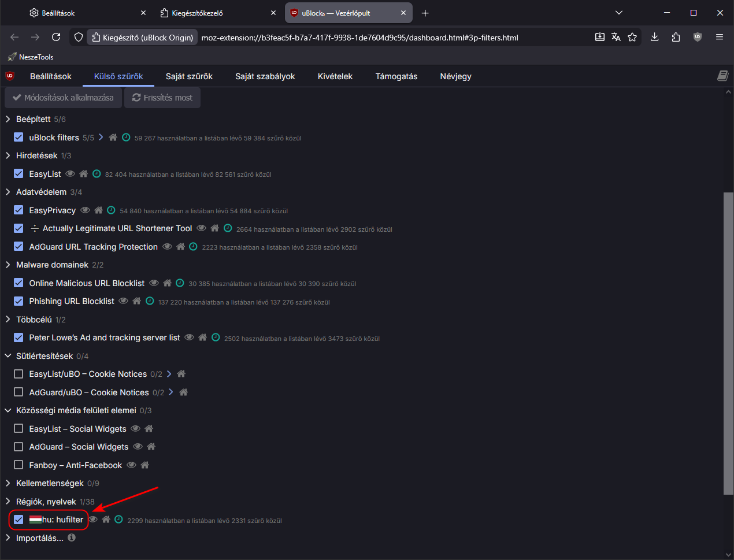
Task: Click the tracking protection shield icon
Action: [79, 37]
